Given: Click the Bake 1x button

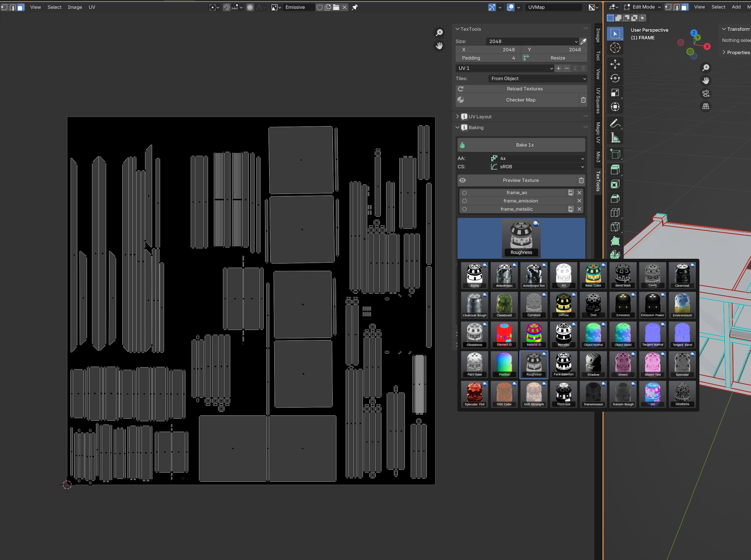Looking at the screenshot, I should tap(521, 145).
